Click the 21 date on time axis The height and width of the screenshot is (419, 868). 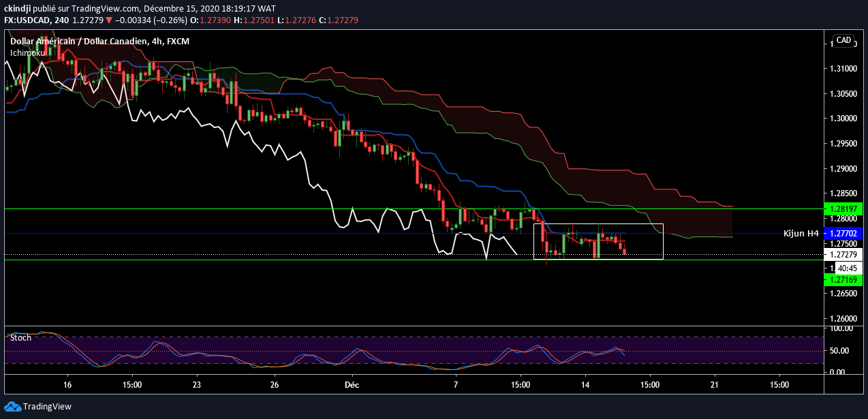(715, 384)
